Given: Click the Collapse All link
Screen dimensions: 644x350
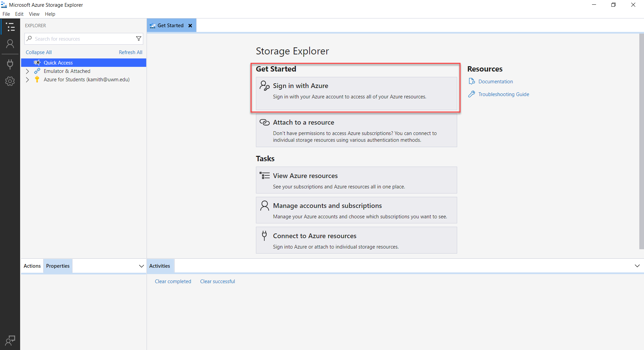Looking at the screenshot, I should [x=39, y=52].
